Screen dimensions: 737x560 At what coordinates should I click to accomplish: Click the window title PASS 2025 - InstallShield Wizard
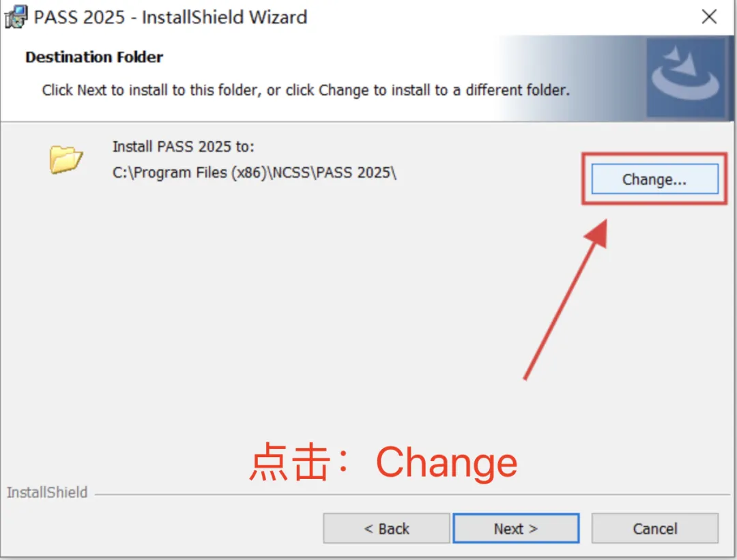tap(170, 17)
